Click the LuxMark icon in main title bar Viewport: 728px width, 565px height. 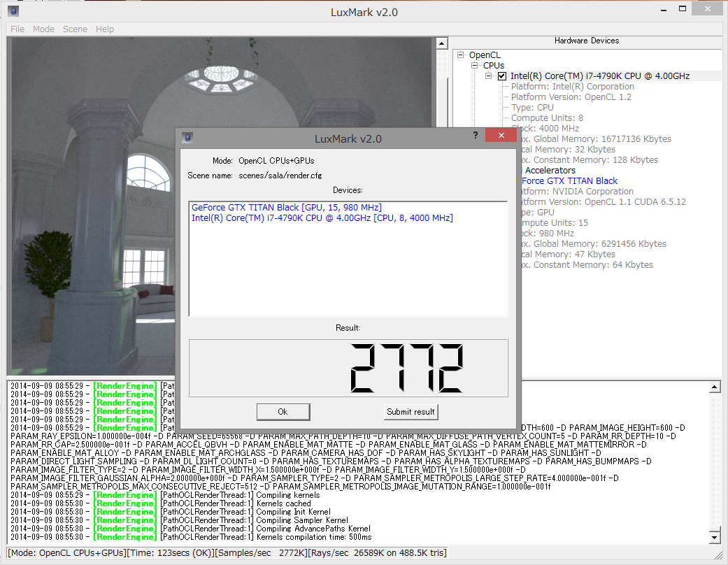click(x=13, y=10)
